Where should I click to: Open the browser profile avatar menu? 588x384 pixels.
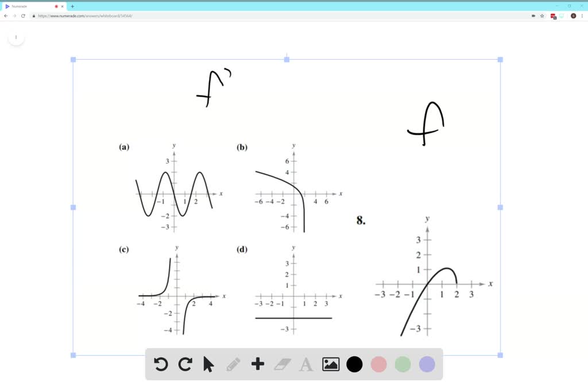pyautogui.click(x=573, y=16)
